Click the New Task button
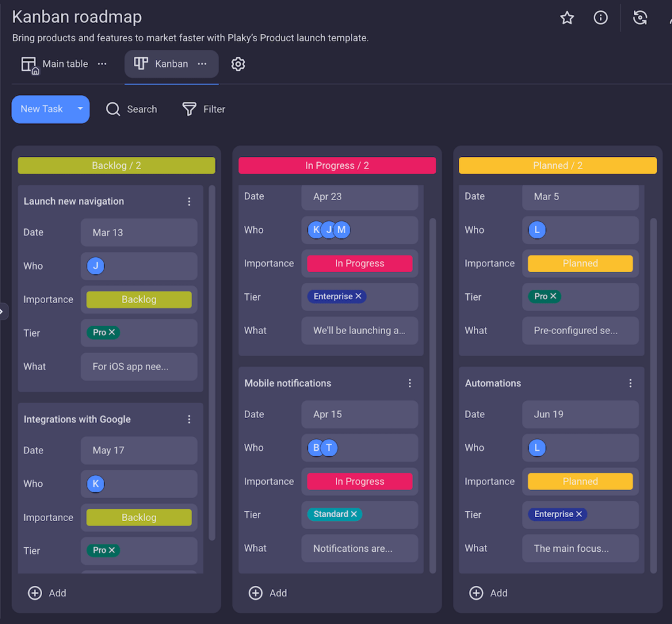Viewport: 672px width, 624px height. [x=41, y=109]
